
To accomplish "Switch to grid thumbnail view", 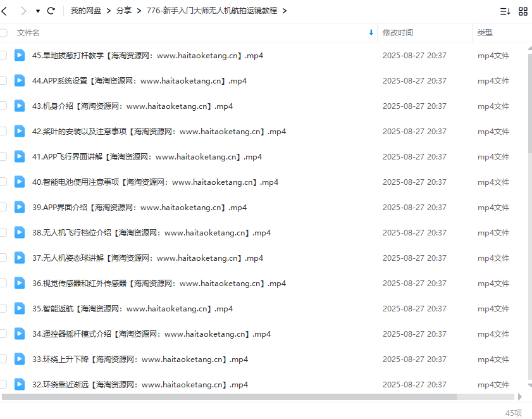I will point(523,11).
